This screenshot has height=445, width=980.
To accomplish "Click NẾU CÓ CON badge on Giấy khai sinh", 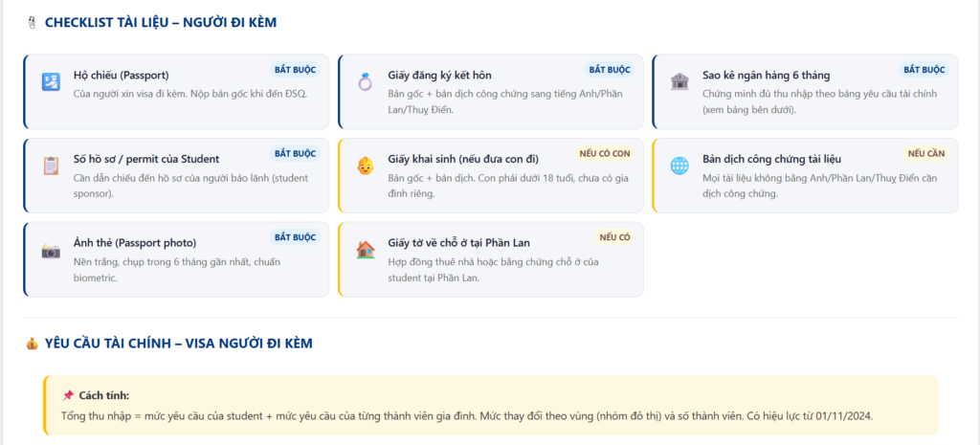I will (x=605, y=153).
